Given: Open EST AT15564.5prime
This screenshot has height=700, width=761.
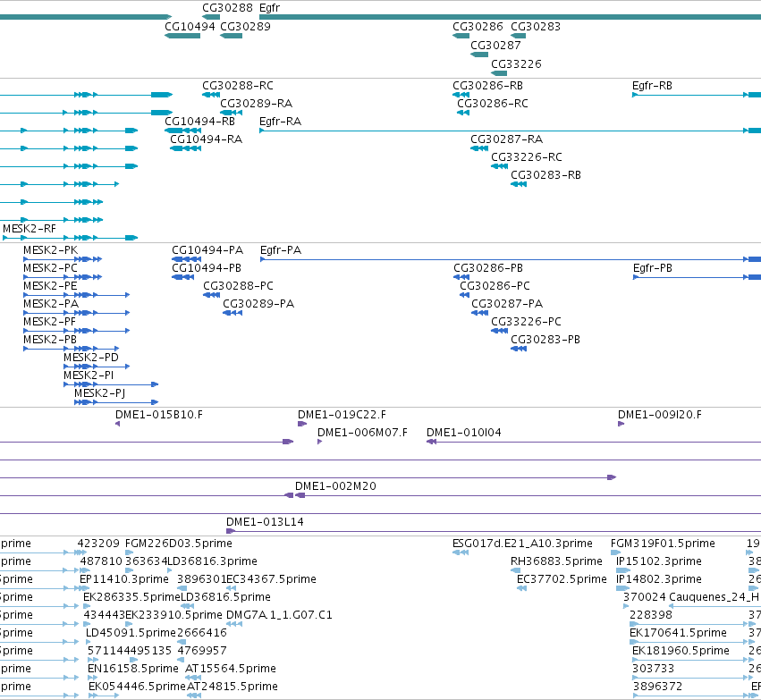Looking at the screenshot, I should click(231, 669).
